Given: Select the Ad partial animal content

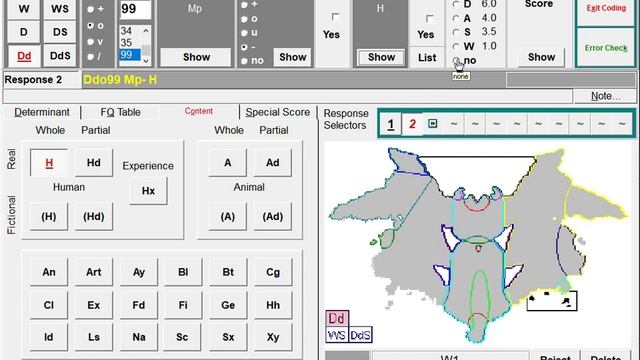Looking at the screenshot, I should 273,163.
